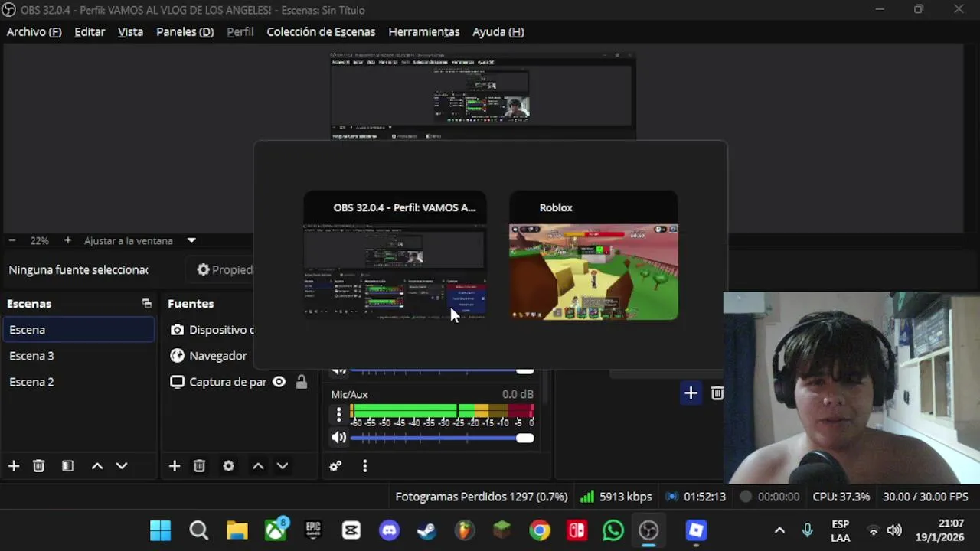The height and width of the screenshot is (551, 980).
Task: Open Colección de Escenas menu
Action: pos(321,31)
